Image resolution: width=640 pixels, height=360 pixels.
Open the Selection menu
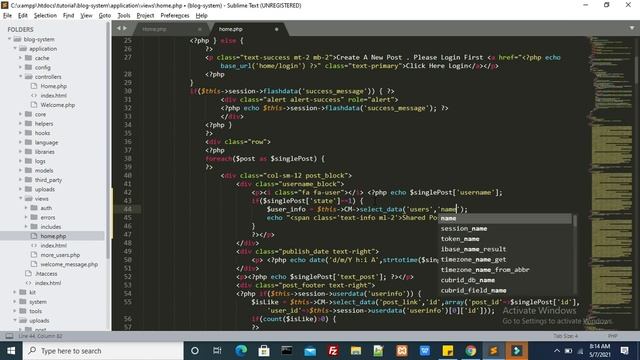[x=45, y=16]
